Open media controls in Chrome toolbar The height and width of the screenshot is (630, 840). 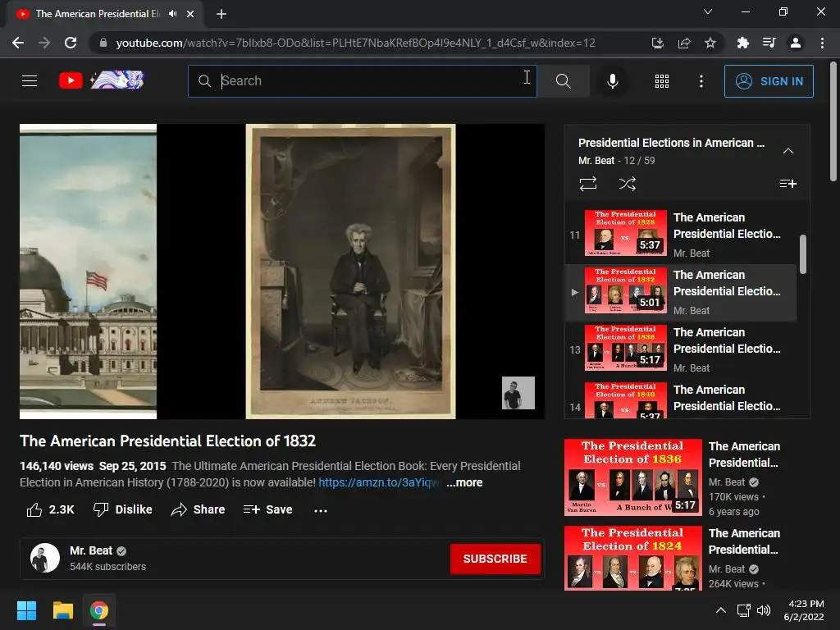(769, 43)
